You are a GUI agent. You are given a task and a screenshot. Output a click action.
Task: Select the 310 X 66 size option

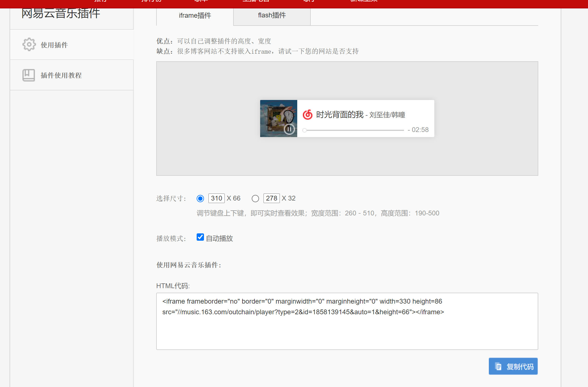click(x=200, y=199)
